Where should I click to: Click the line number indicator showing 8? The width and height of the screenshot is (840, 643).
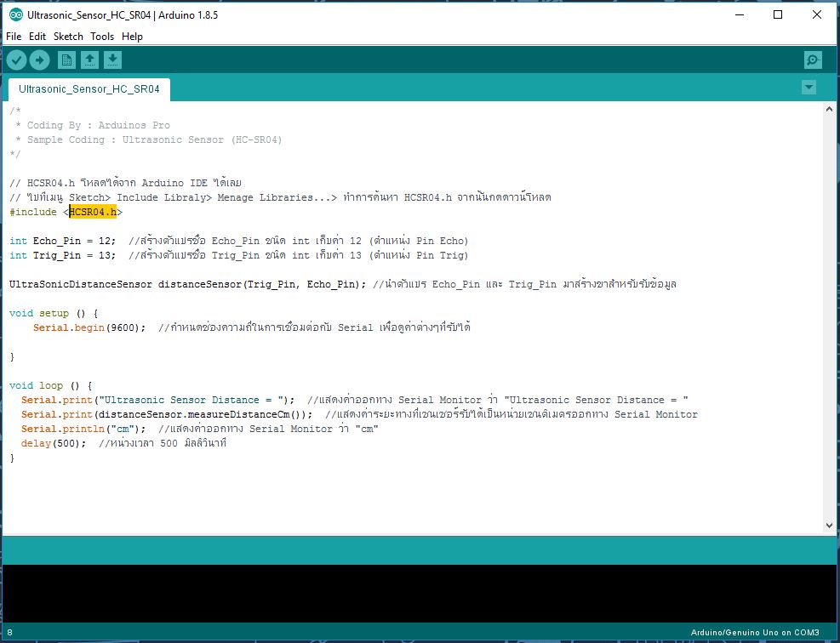[x=9, y=633]
